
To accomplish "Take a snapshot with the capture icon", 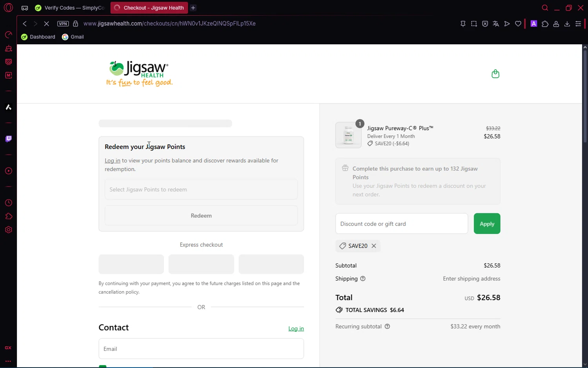I will 474,24.
